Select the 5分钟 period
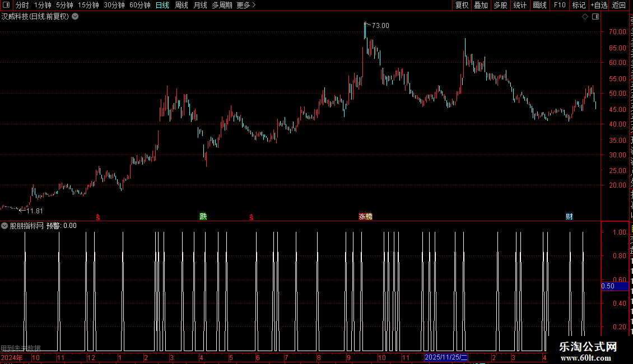Screen dimensions: 633x364 pos(64,5)
